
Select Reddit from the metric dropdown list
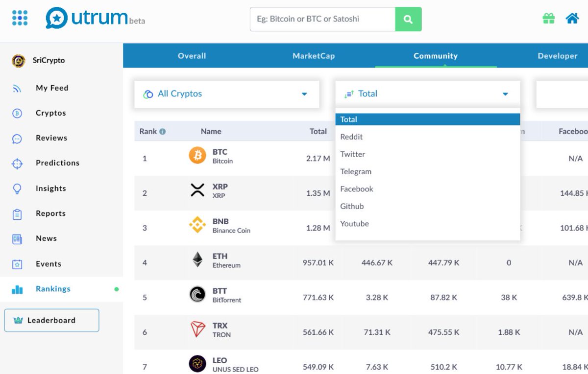(x=351, y=137)
